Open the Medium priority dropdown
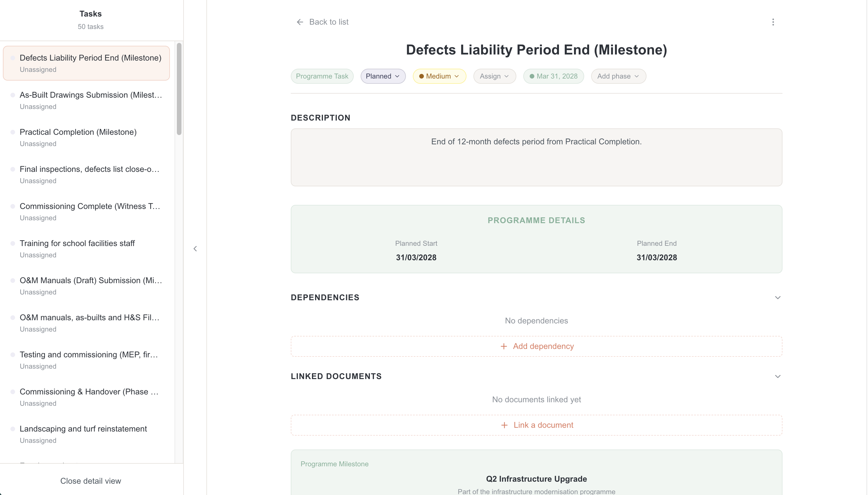The image size is (868, 495). 439,76
